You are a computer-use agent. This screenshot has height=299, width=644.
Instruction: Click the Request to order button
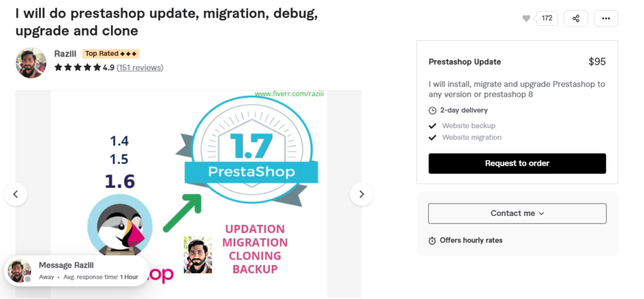pyautogui.click(x=517, y=163)
